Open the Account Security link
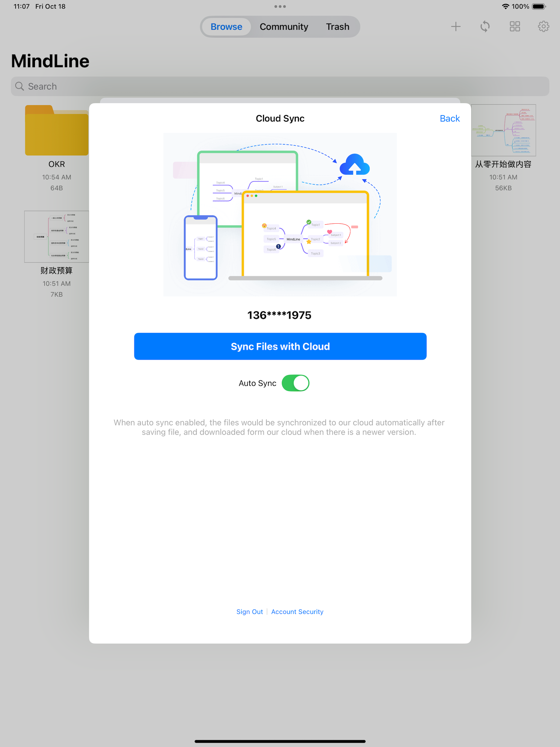Screen dimensions: 560x747 (297, 612)
